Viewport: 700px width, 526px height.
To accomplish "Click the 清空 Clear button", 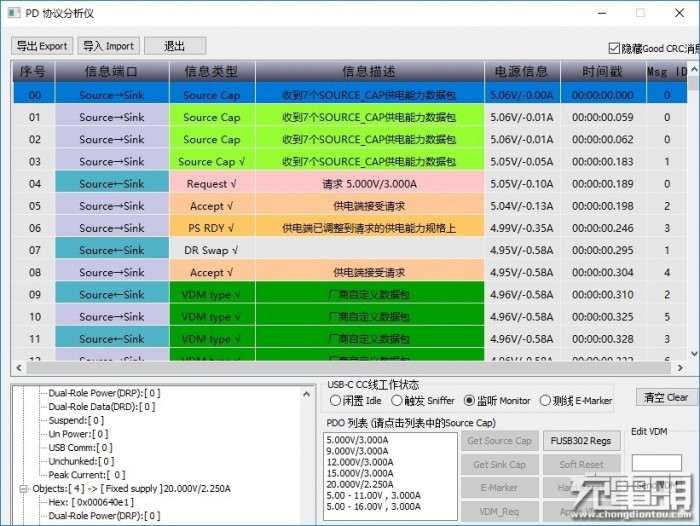I will tap(664, 397).
